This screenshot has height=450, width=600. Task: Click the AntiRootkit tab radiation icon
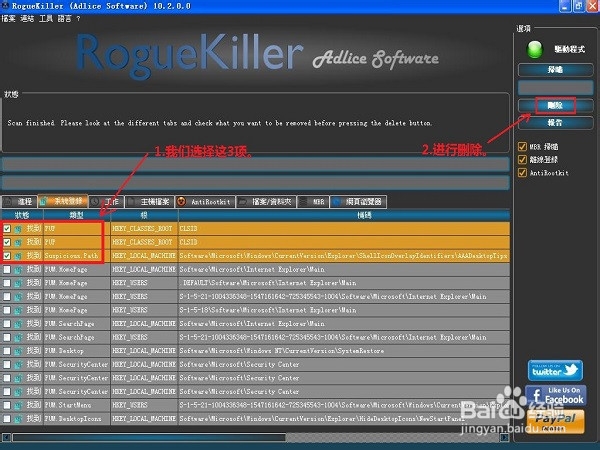pos(181,201)
